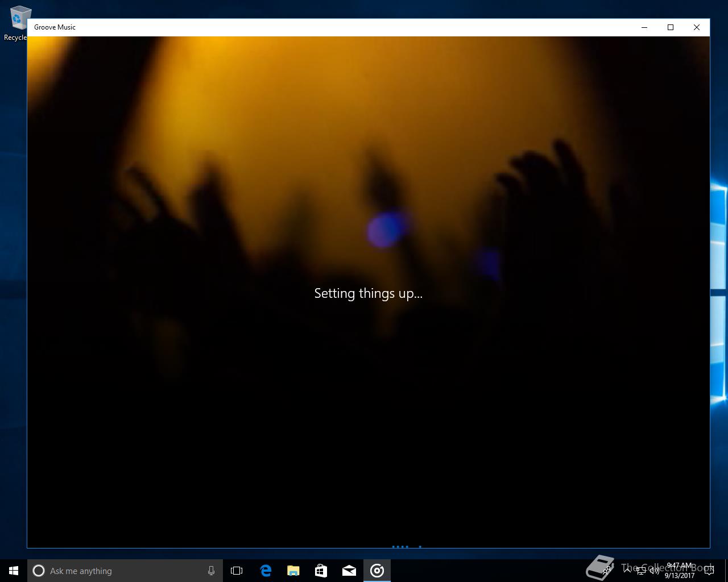Minimize the Groove Music window

pos(644,27)
